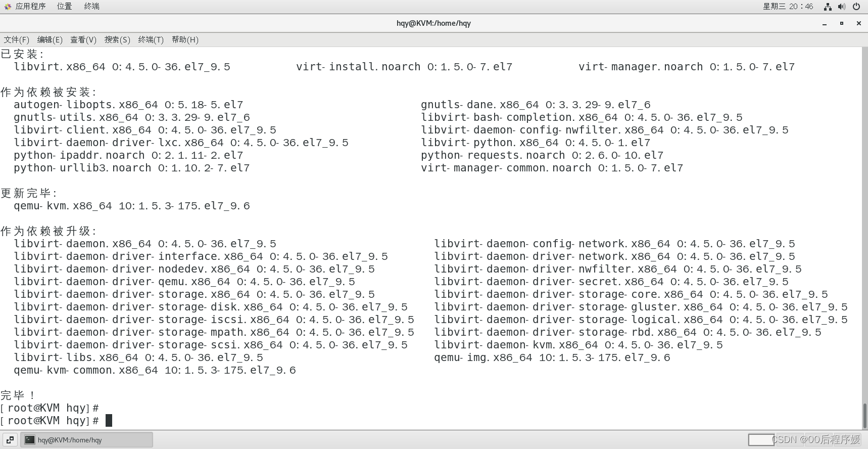Minimize the terminal window
This screenshot has height=449, width=868.
pyautogui.click(x=825, y=23)
